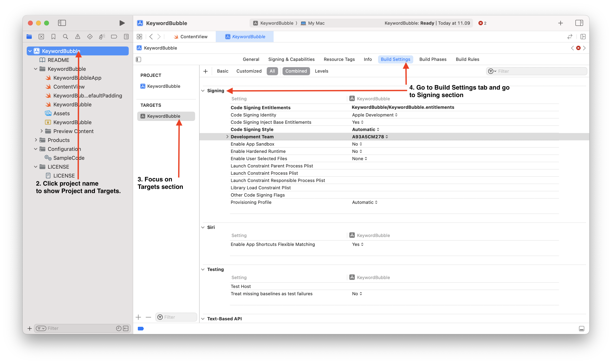
Task: Switch build settings view to Basic
Action: [222, 71]
